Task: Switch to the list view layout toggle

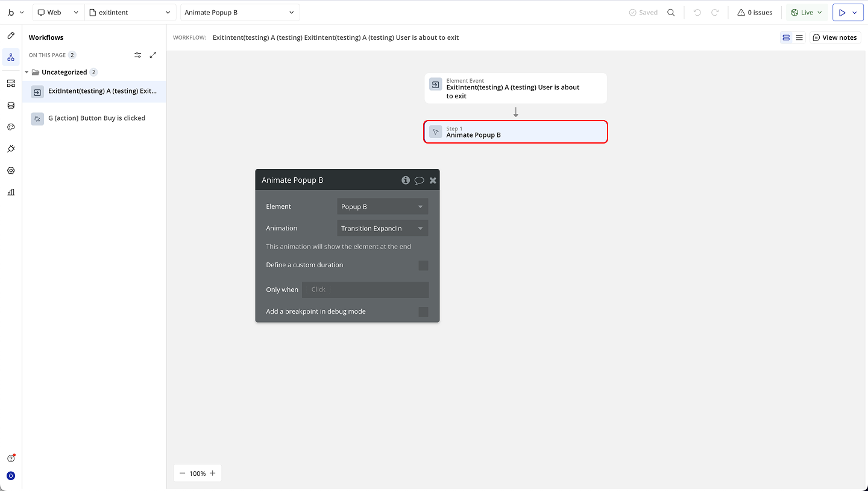Action: point(799,37)
